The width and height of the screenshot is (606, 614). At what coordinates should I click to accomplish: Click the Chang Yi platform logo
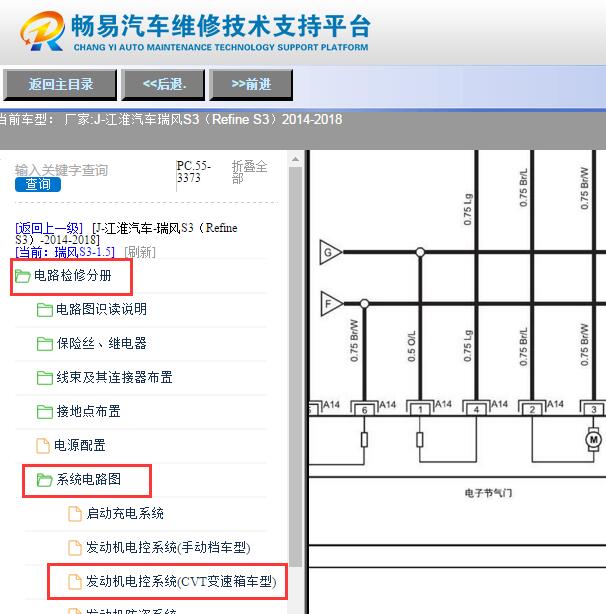pos(42,31)
